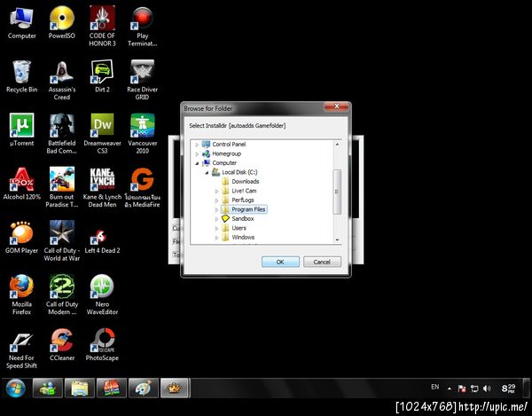Collapse the Local Disk (C:) node
Viewport: 532px width, 416px height.
(x=207, y=173)
